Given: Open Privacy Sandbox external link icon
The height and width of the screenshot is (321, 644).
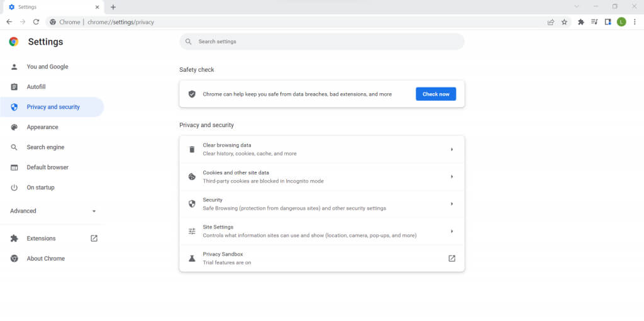Looking at the screenshot, I should tap(452, 258).
